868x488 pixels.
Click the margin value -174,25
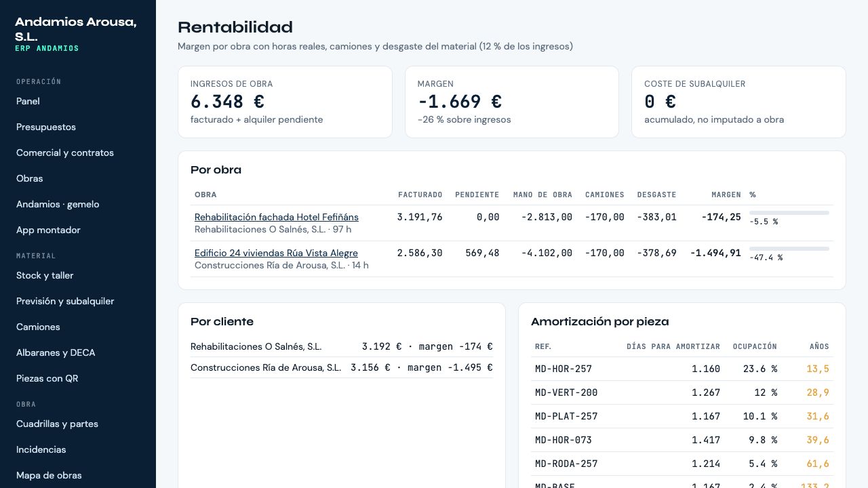click(722, 217)
